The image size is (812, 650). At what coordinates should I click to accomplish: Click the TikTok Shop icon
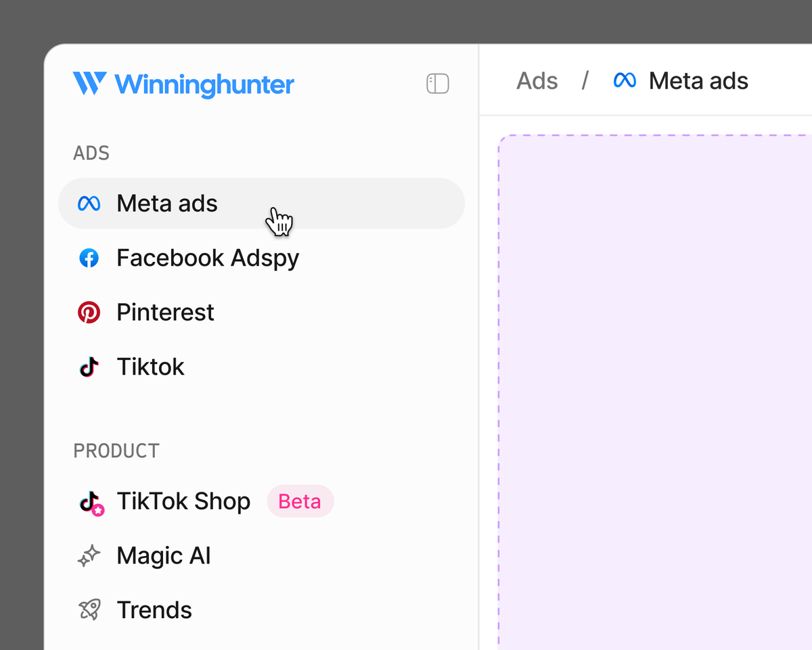(x=91, y=503)
